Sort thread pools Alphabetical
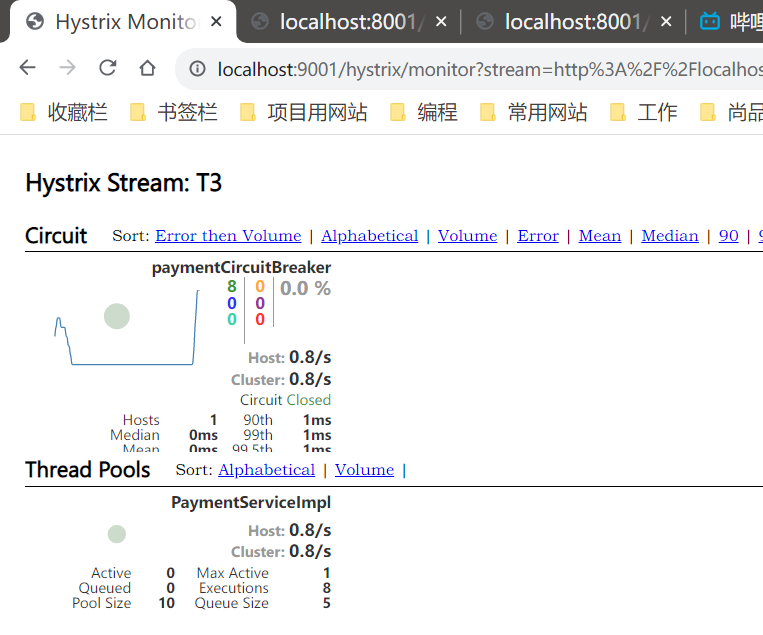 [x=266, y=470]
